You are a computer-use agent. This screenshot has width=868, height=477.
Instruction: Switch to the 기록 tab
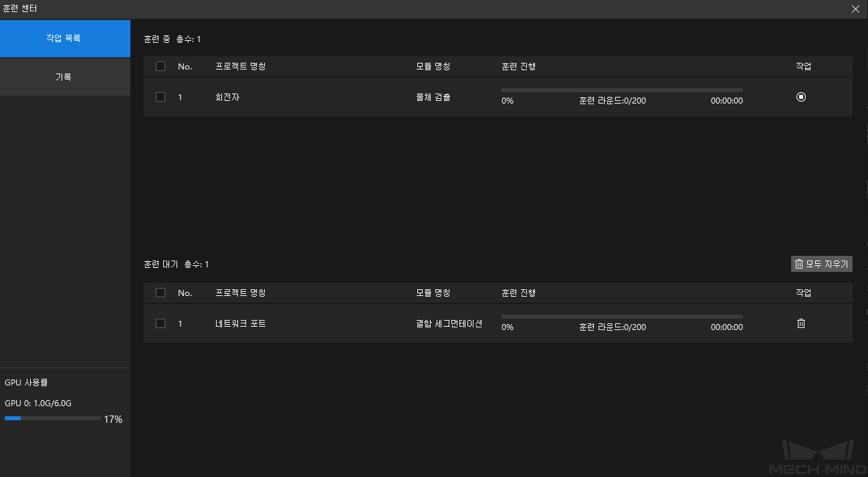point(65,77)
